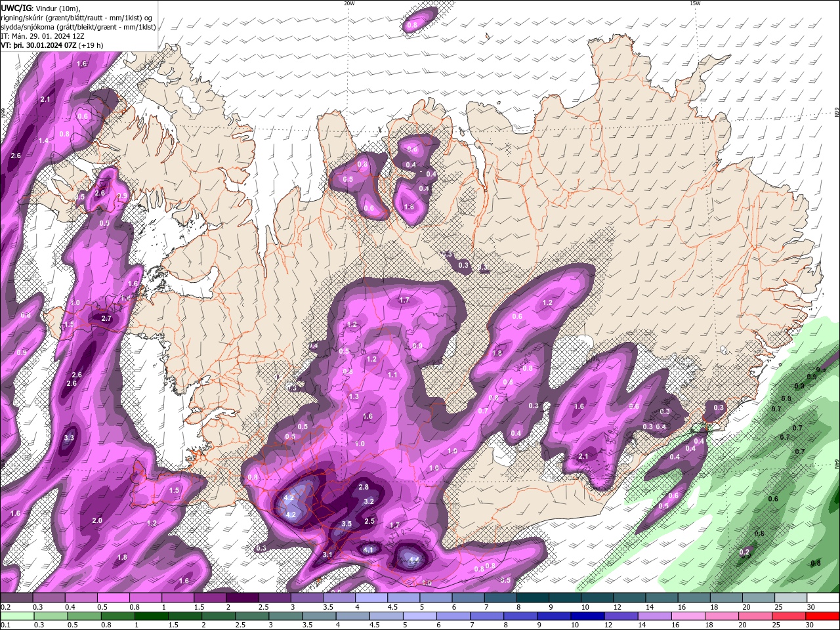
Task: Select the bright pink 0.5 upper-scale swatch
Action: 113,598
